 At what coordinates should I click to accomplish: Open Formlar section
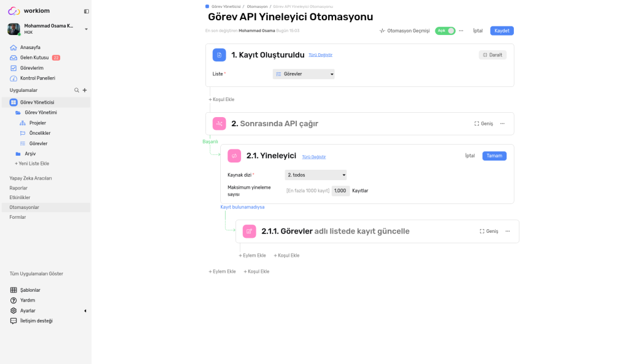point(18,217)
